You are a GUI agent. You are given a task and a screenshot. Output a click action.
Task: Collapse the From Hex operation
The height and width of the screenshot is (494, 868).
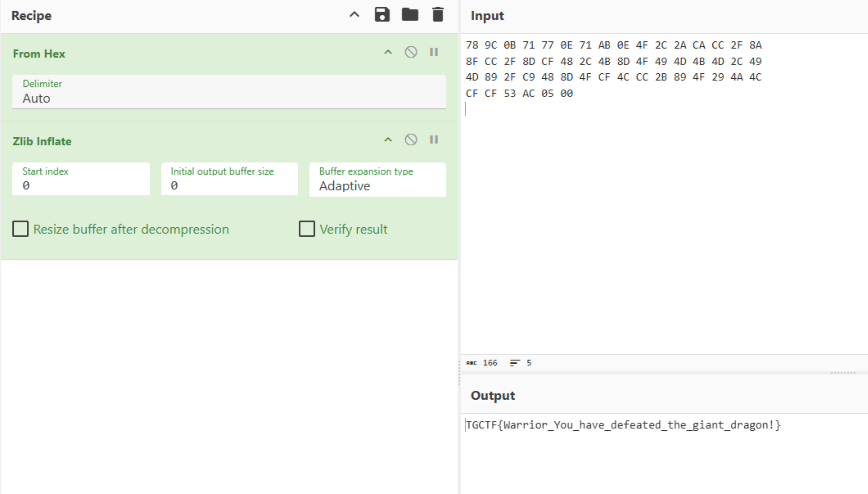(x=388, y=52)
